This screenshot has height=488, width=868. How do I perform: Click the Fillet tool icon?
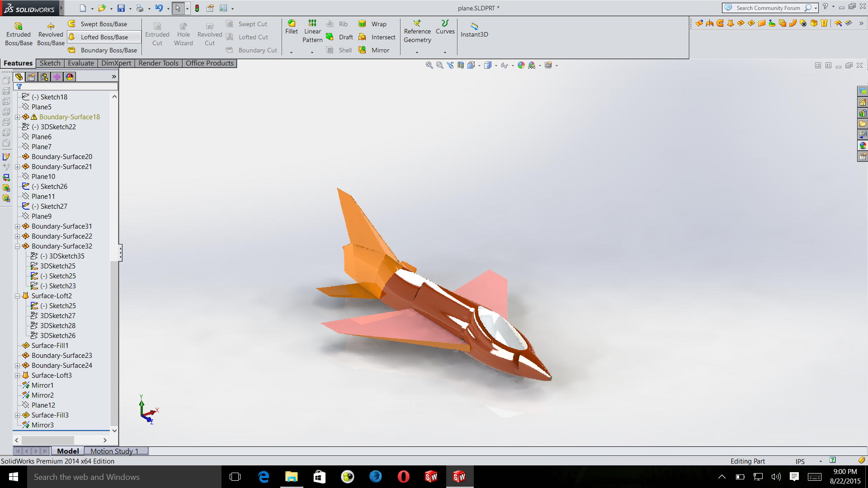(x=292, y=23)
